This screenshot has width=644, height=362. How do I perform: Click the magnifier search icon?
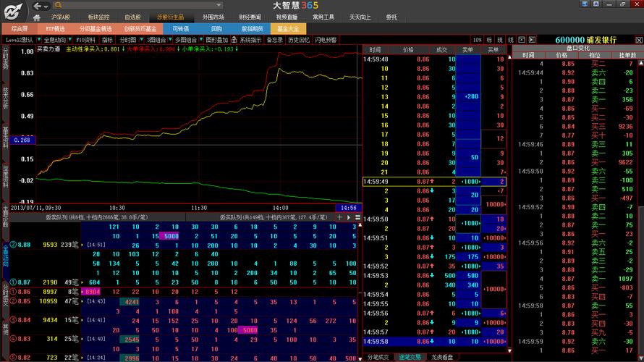58,5
